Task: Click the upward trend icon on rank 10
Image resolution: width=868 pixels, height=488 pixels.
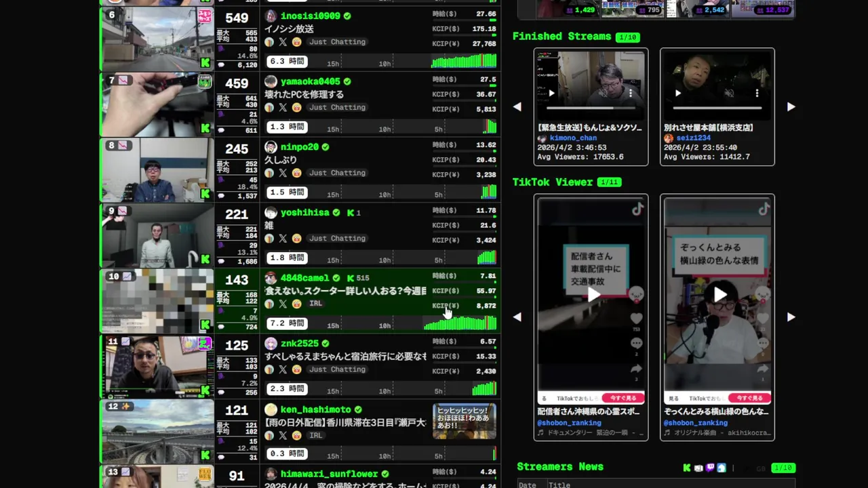Action: 127,277
